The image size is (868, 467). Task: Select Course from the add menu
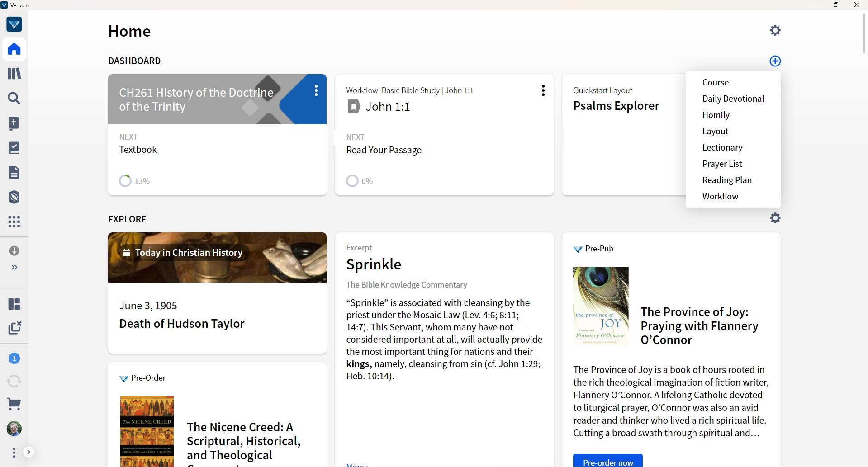(733, 82)
